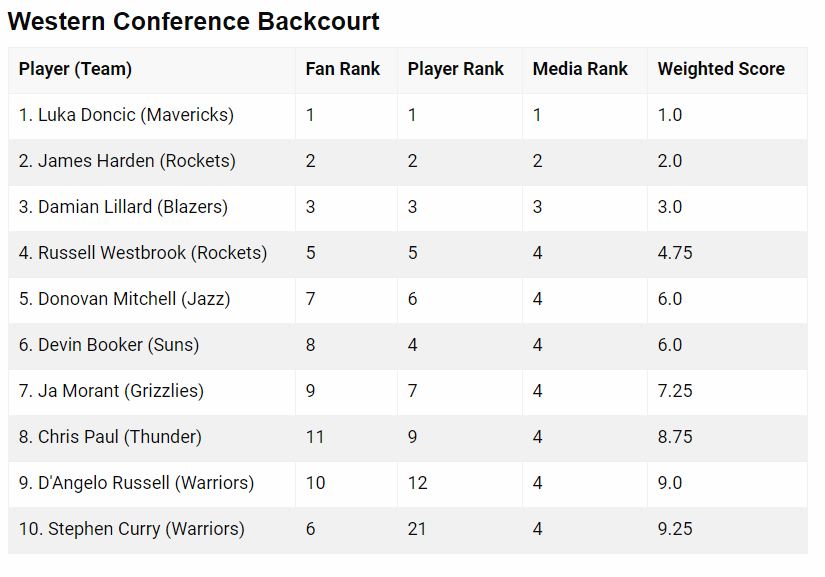Select the Media Rank column header
Viewport: 825px width, 577px height.
click(580, 69)
